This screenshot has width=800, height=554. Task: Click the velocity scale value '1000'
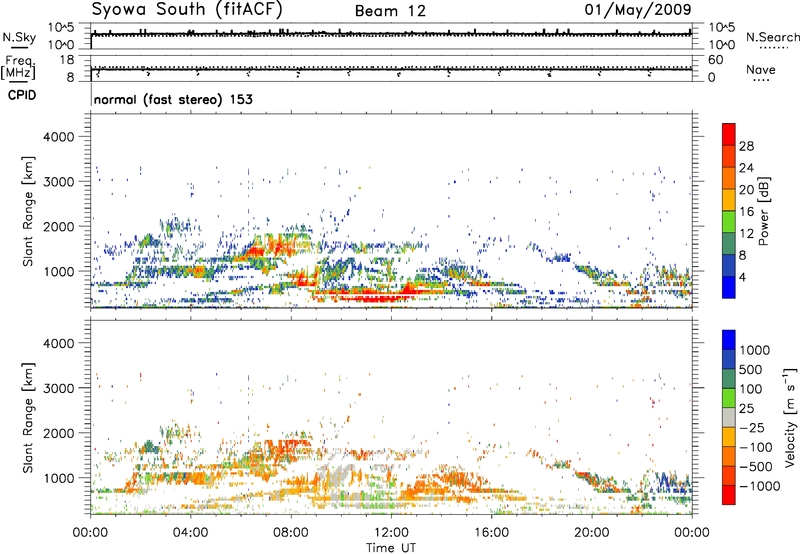coord(755,350)
